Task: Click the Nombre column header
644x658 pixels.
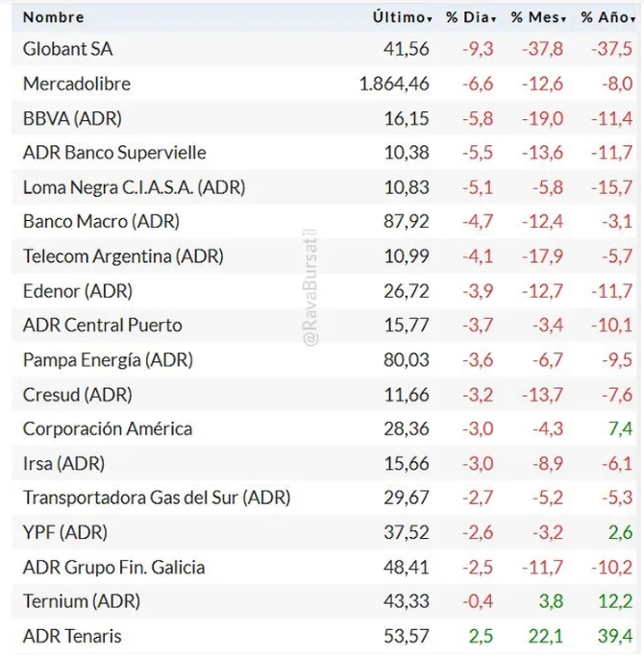Action: [54, 17]
